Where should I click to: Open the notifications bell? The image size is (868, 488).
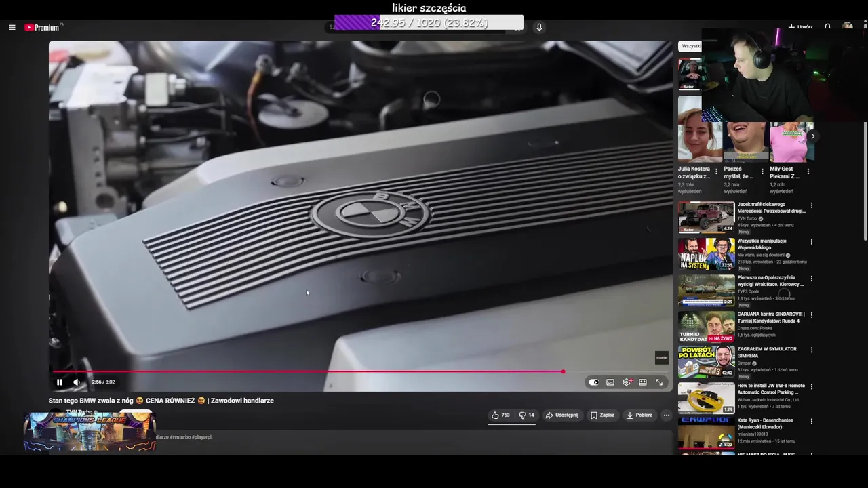(x=827, y=27)
